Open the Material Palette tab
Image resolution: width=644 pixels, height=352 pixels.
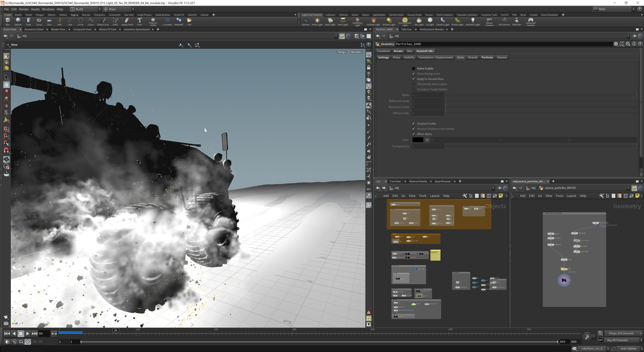point(418,181)
